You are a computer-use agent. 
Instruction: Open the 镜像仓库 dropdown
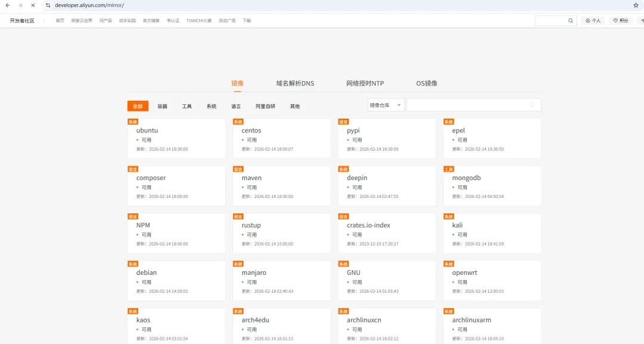tap(386, 105)
